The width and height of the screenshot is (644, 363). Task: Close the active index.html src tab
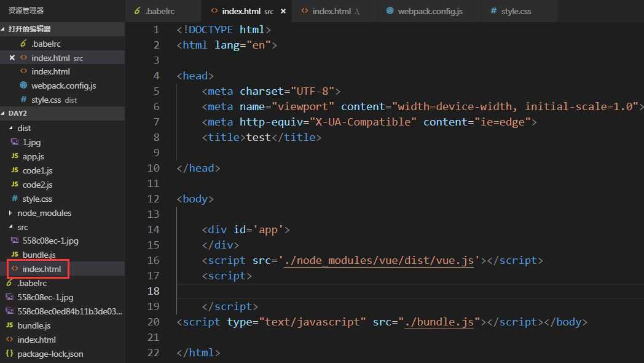[283, 11]
